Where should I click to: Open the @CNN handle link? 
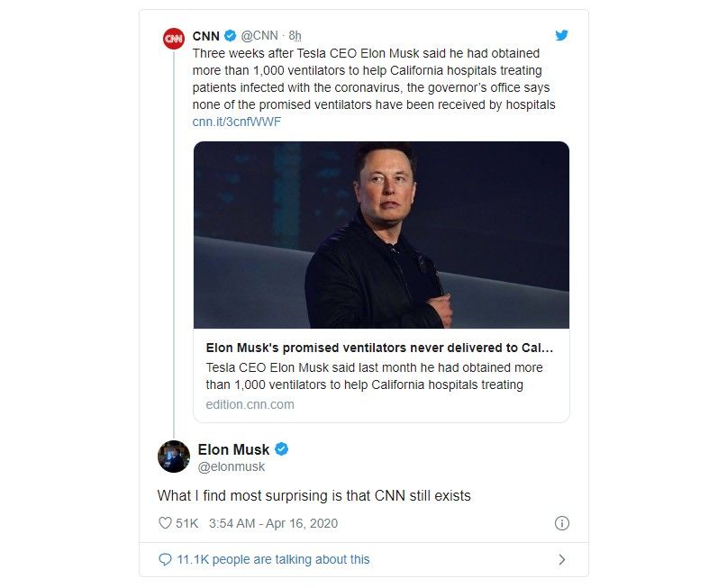coord(259,36)
